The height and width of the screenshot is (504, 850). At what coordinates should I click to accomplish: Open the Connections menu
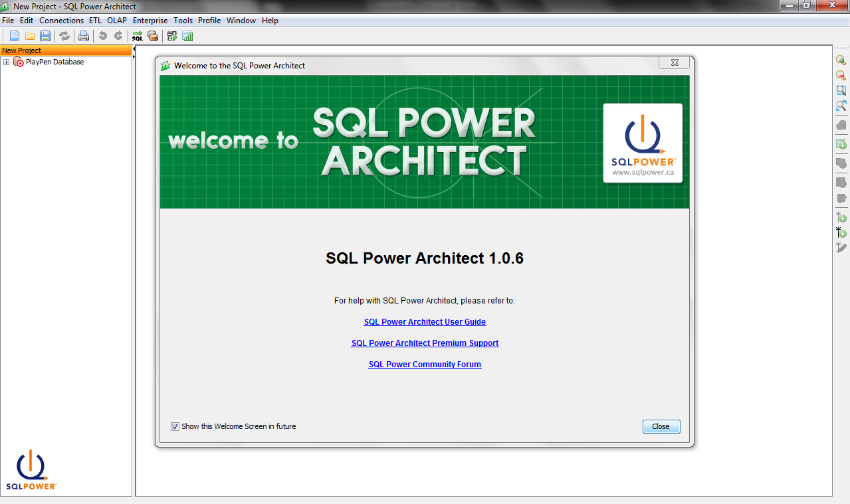point(61,21)
